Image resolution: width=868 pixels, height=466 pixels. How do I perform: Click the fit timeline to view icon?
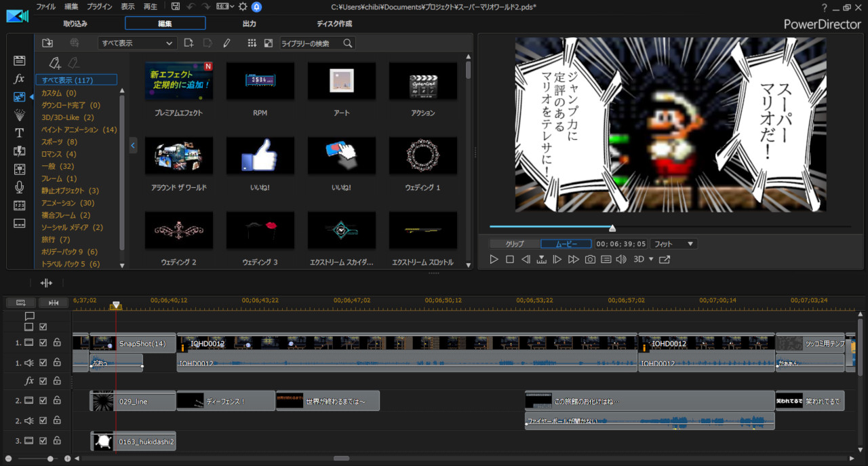click(54, 303)
